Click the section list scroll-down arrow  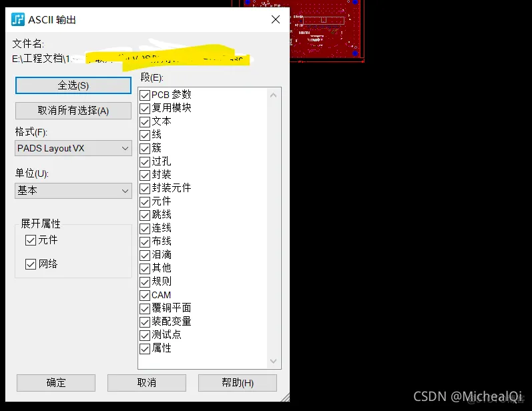coord(274,361)
